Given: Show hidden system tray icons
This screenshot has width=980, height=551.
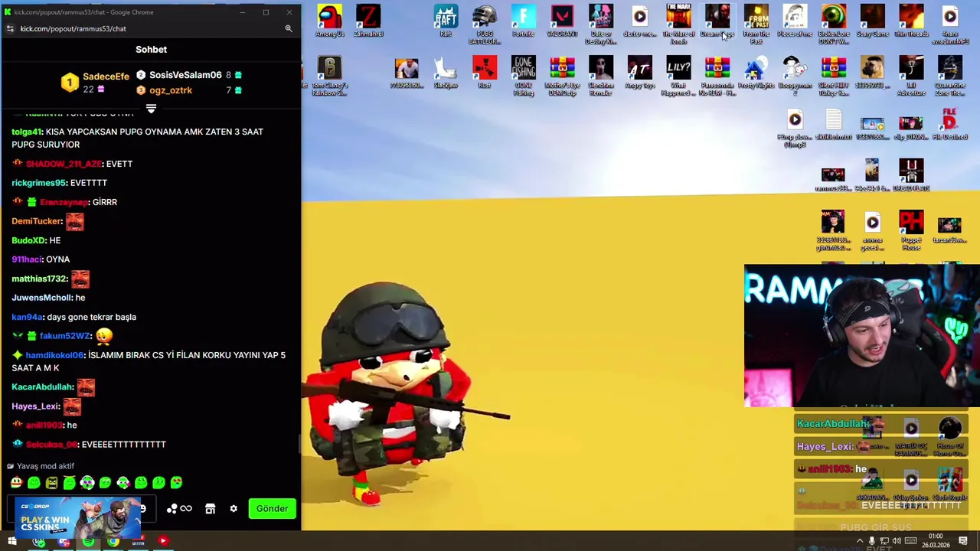Looking at the screenshot, I should click(860, 542).
